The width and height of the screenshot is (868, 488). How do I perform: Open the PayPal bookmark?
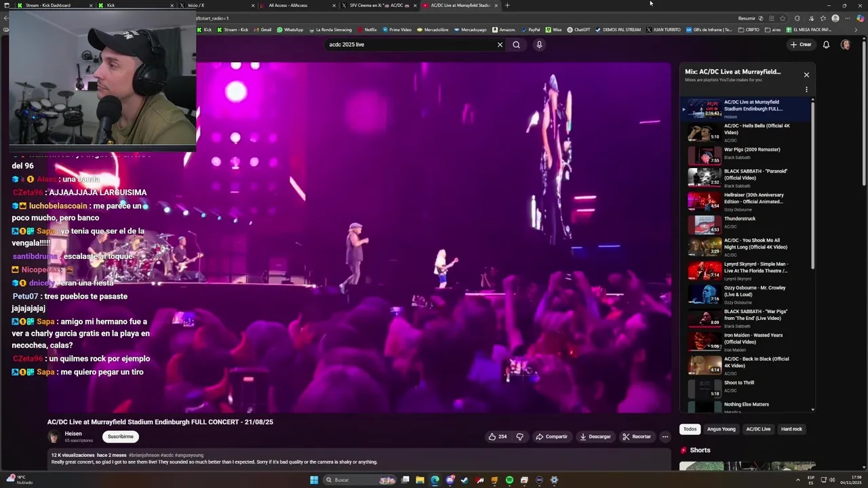click(530, 30)
